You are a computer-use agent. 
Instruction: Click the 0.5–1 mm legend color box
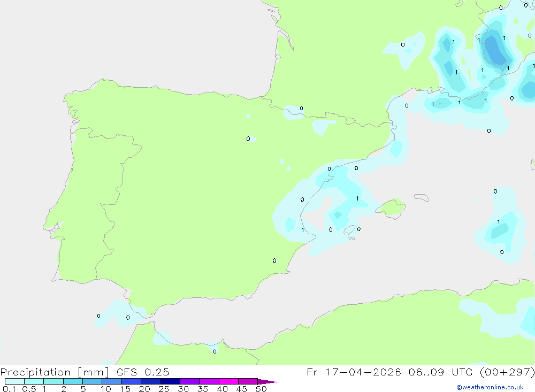[34, 381]
